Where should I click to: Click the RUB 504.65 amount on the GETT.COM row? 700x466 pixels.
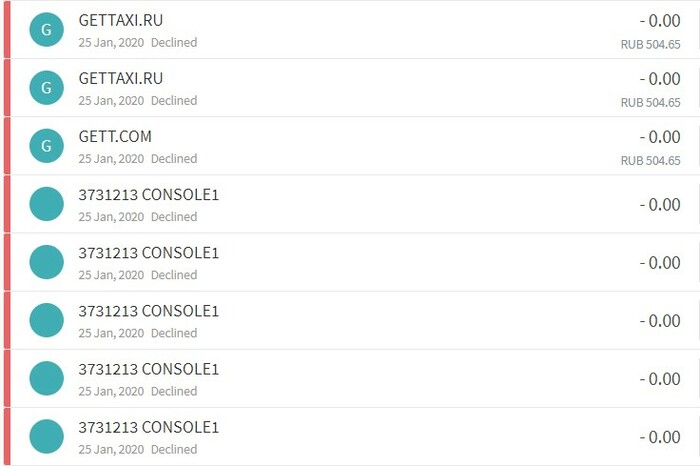(x=650, y=161)
